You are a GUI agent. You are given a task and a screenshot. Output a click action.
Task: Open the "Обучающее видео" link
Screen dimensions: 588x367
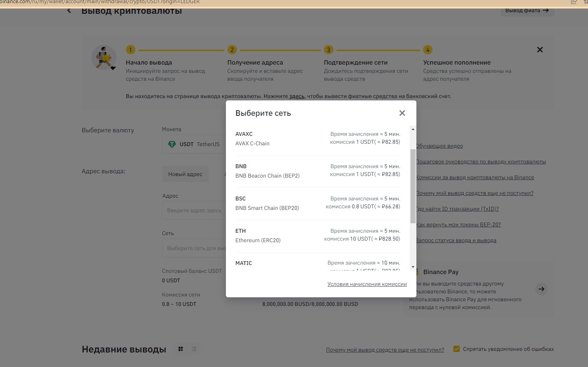tap(440, 146)
